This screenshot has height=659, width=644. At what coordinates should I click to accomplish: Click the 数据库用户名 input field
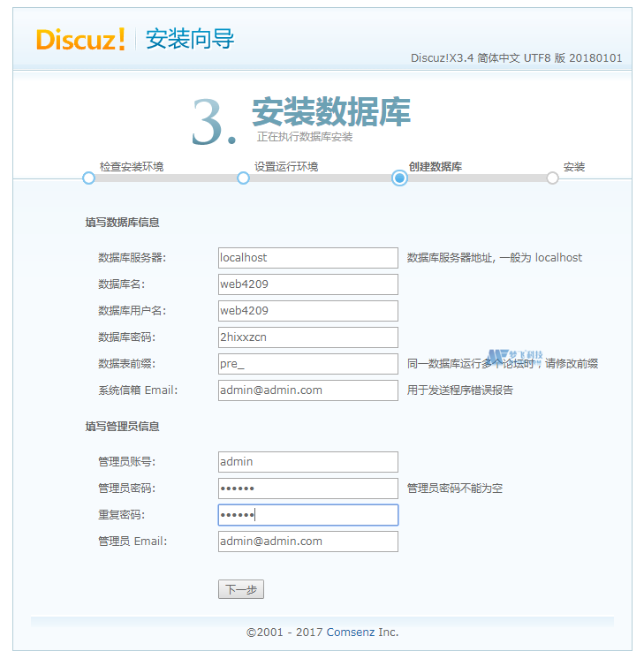pos(308,311)
